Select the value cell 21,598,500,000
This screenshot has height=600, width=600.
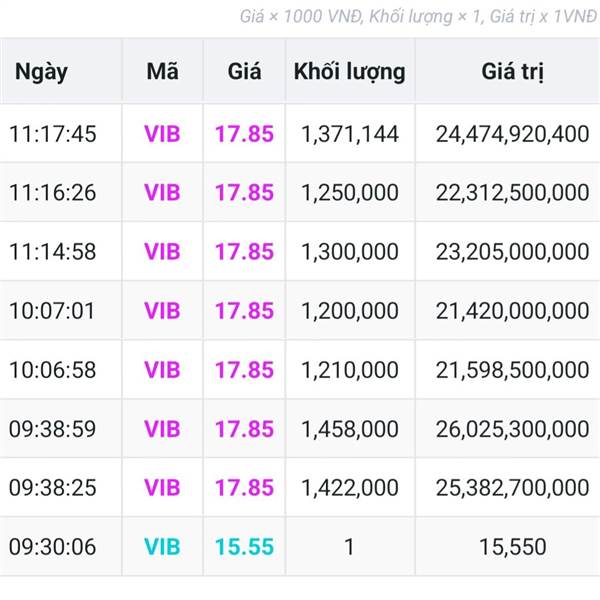pos(512,369)
